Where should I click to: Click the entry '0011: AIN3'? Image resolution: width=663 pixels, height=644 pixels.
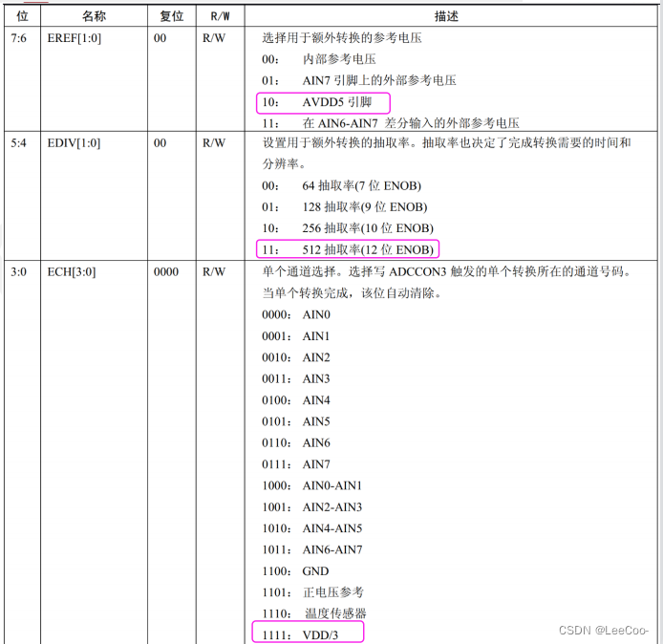[x=296, y=379]
